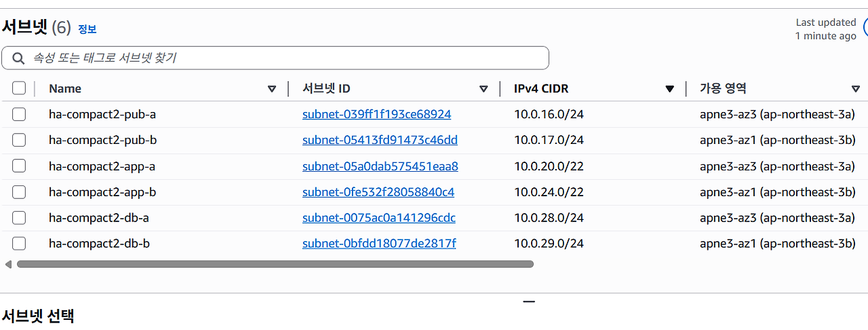Screen dimensions: 868x330
Task: Click the search magnifier icon
Action: click(x=18, y=58)
